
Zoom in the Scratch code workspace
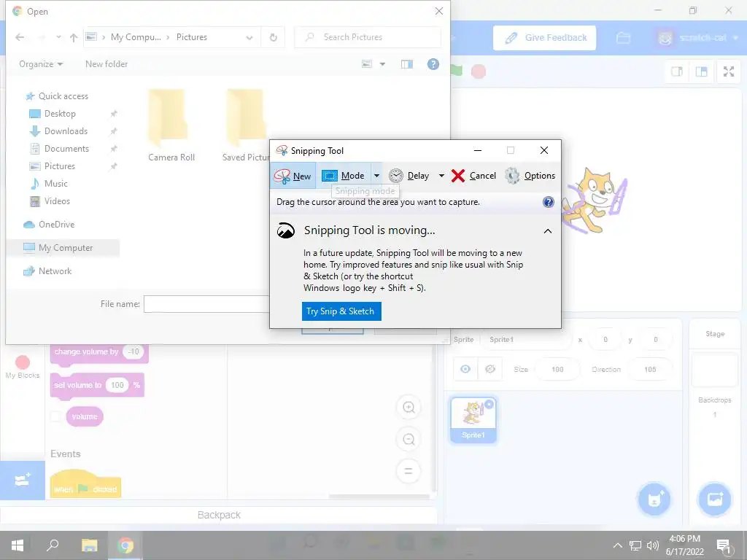point(409,408)
